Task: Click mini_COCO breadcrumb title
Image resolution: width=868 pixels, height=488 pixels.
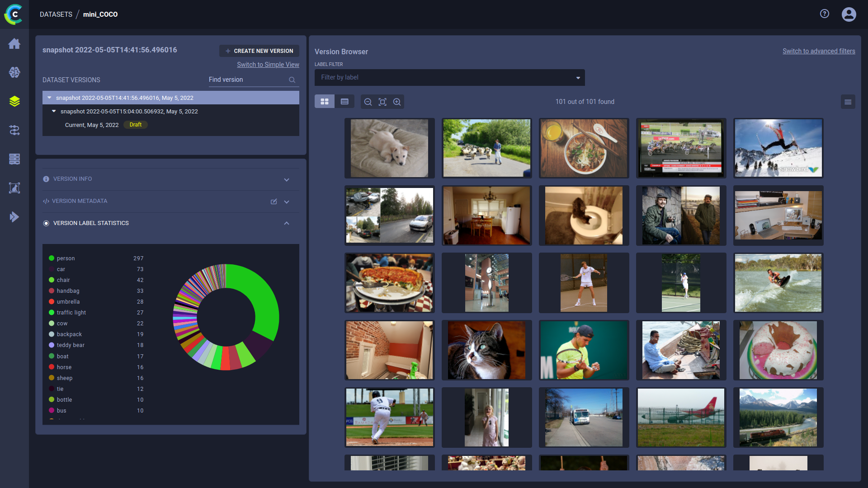Action: 100,14
